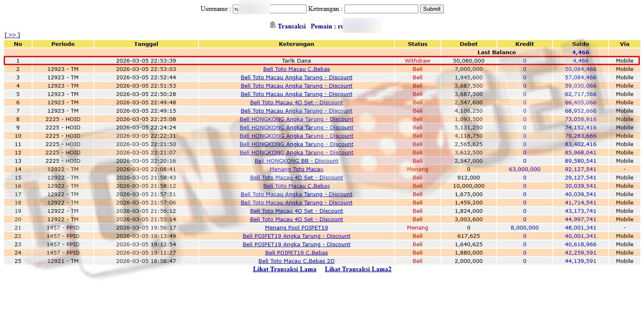The width and height of the screenshot is (644, 318).
Task: Open Beli Toto Macau C.Bebas 2D link
Action: tap(296, 261)
